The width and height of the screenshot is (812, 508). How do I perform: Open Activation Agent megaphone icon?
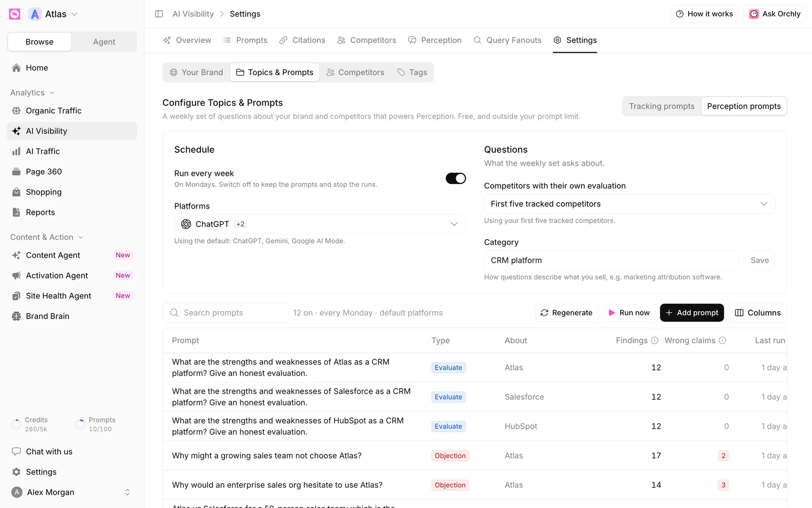16,275
